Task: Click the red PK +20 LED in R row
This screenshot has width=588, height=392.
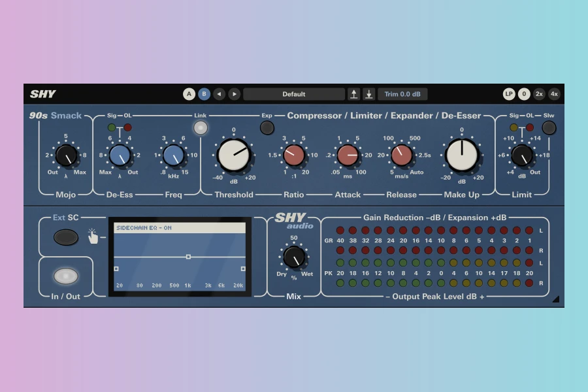Action: 529,283
